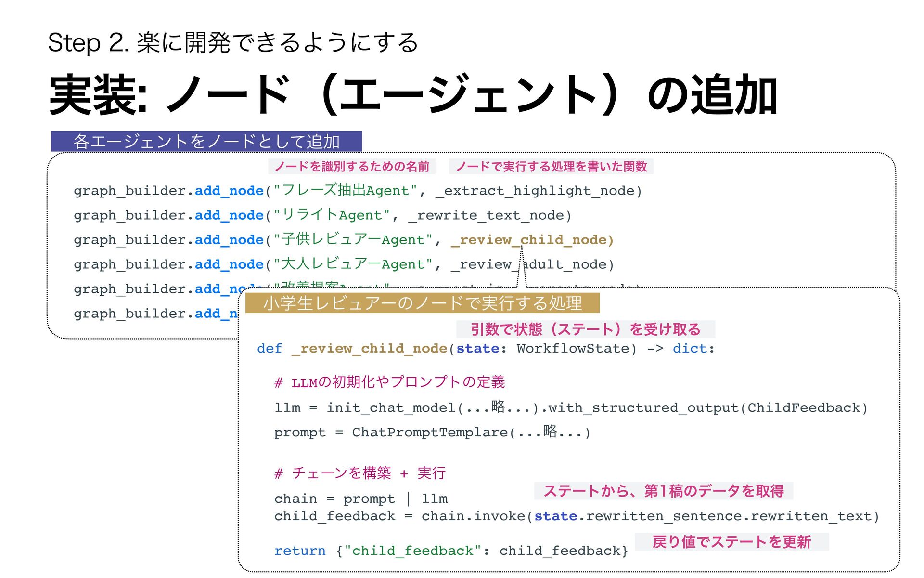This screenshot has height=578, width=924.
Task: Click the gold banner 小学生レビュアーのノードで実行する処理
Action: click(422, 303)
